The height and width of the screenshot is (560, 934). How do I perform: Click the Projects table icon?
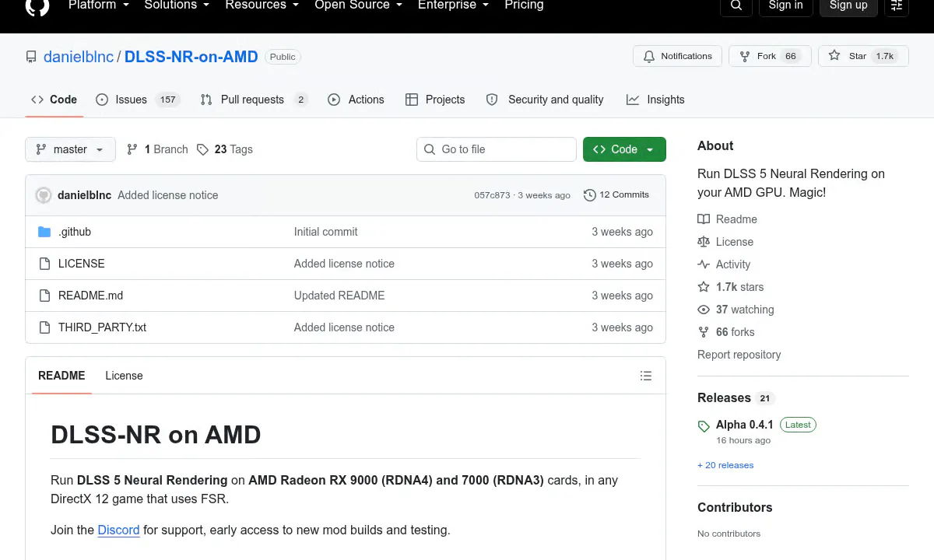pos(412,100)
